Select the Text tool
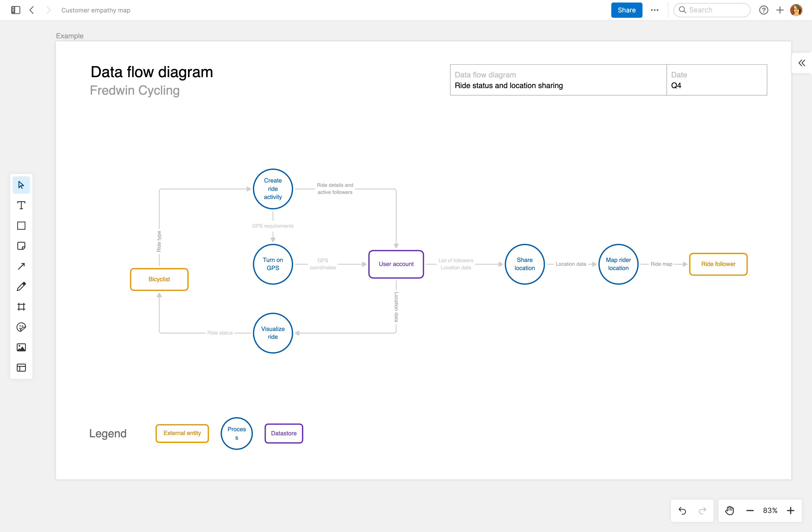The image size is (812, 532). click(21, 205)
